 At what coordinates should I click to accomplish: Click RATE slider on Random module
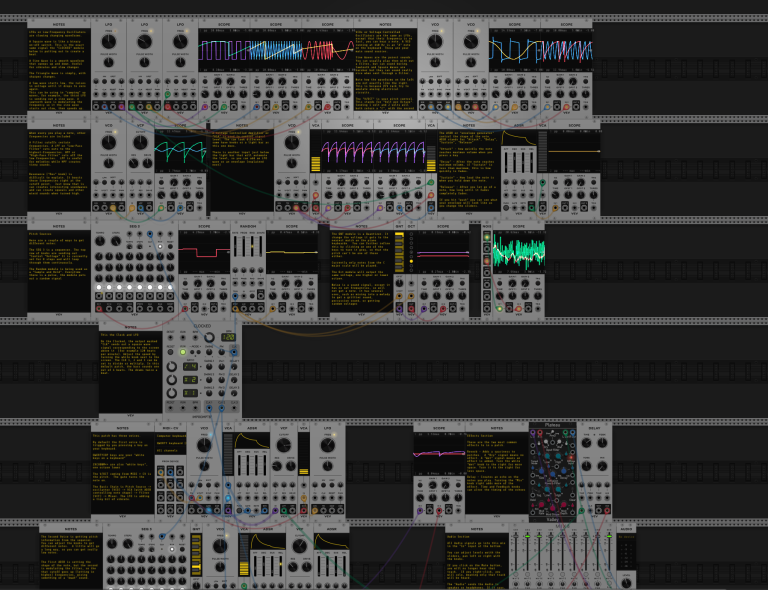click(x=236, y=246)
